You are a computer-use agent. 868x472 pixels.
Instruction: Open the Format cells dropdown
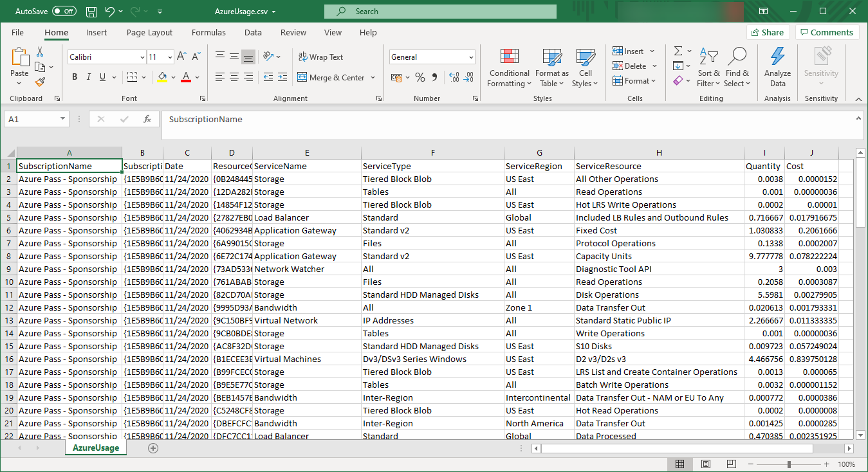634,81
